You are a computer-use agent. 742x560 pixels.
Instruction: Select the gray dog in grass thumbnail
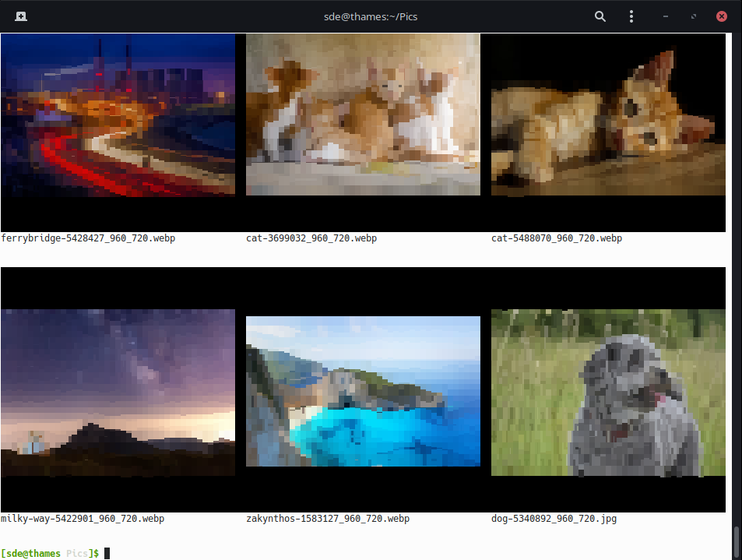pos(607,392)
